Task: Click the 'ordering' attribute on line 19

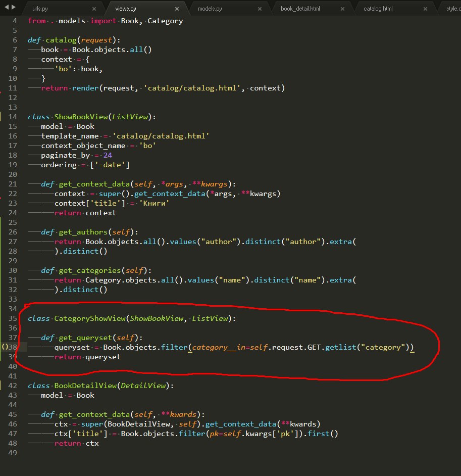Action: (59, 165)
